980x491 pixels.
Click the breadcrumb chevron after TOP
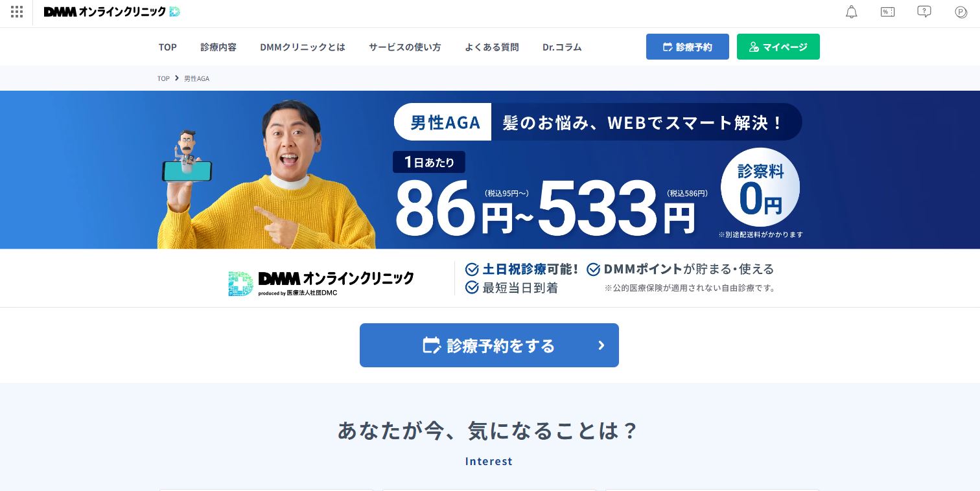pos(176,78)
